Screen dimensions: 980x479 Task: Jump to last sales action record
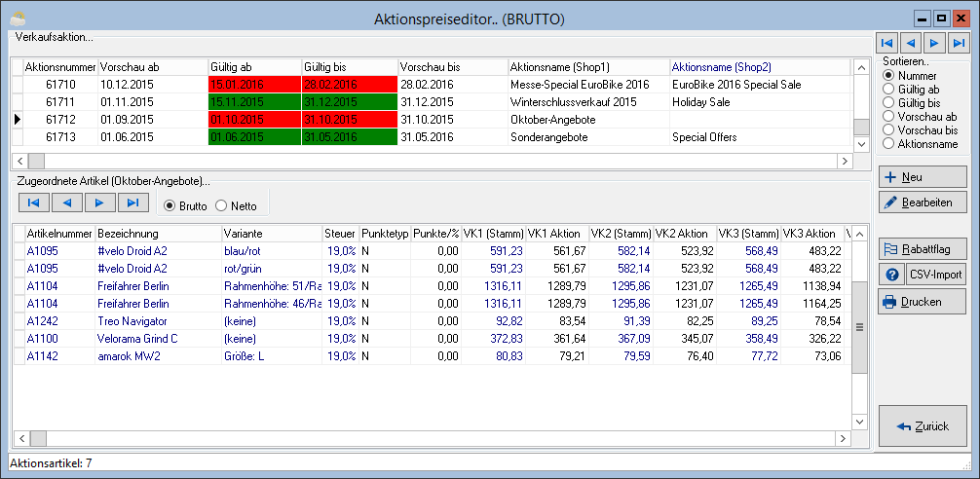coord(959,43)
